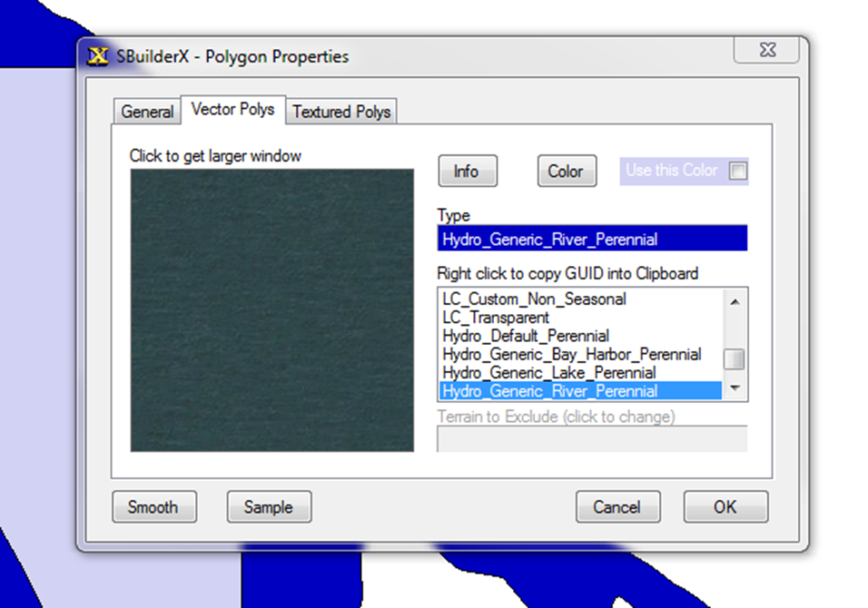Select Hydro_Default_Perennial list entry

point(526,336)
